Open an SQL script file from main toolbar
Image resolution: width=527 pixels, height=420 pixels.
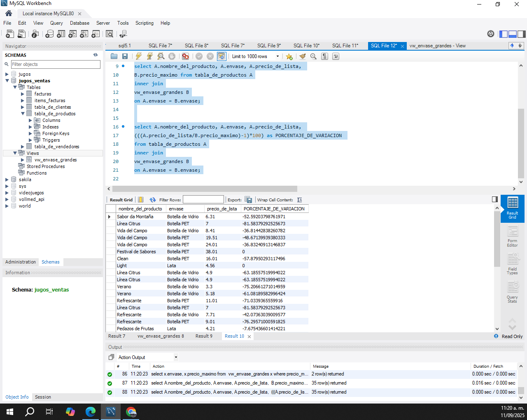point(22,34)
